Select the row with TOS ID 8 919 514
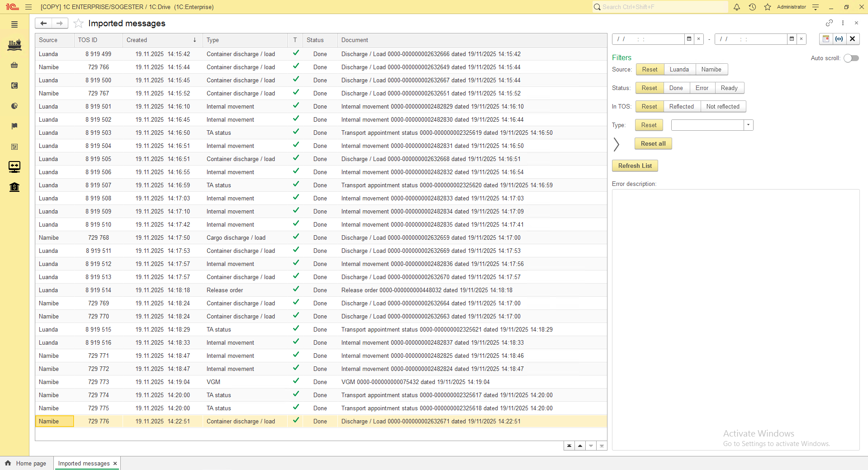Image resolution: width=868 pixels, height=470 pixels. 321,290
